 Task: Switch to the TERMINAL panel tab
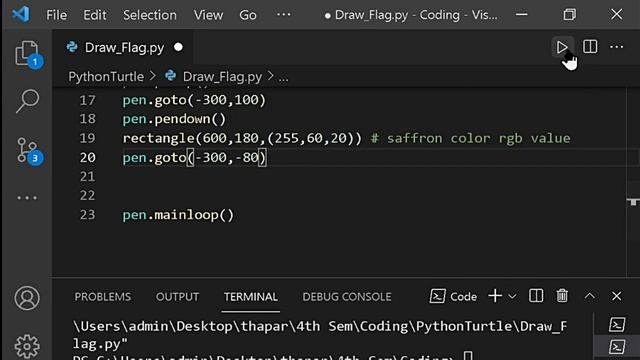pyautogui.click(x=251, y=297)
